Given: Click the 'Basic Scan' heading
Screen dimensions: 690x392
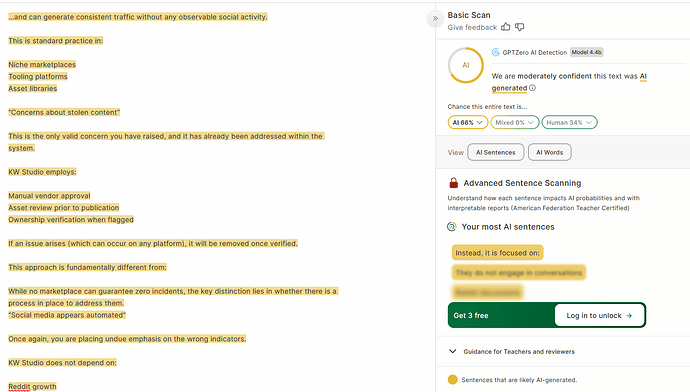Looking at the screenshot, I should (x=469, y=15).
